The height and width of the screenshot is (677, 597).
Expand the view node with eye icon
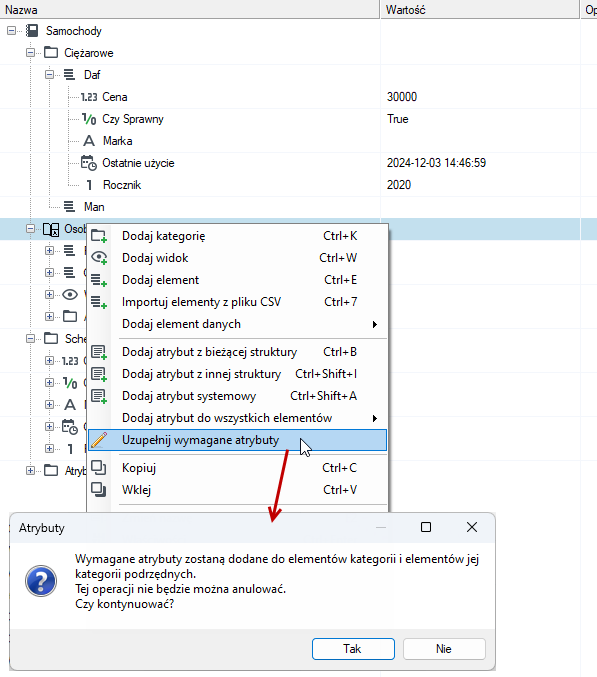point(49,294)
